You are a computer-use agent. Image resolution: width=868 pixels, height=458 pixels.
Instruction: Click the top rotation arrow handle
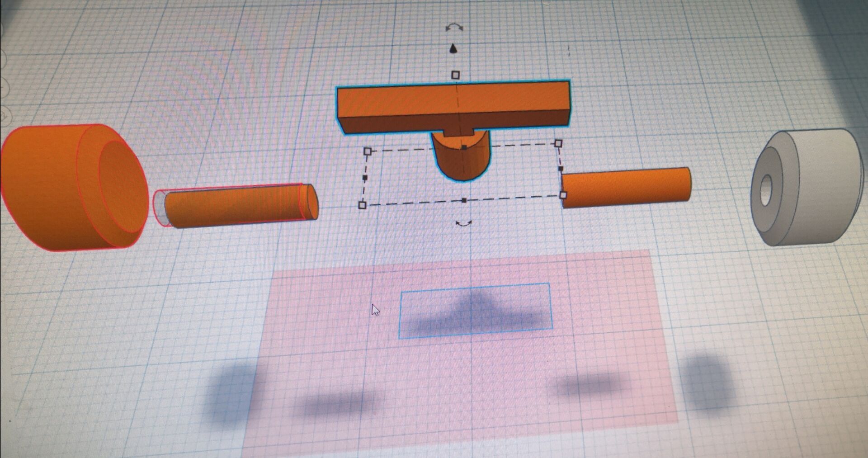tap(454, 28)
